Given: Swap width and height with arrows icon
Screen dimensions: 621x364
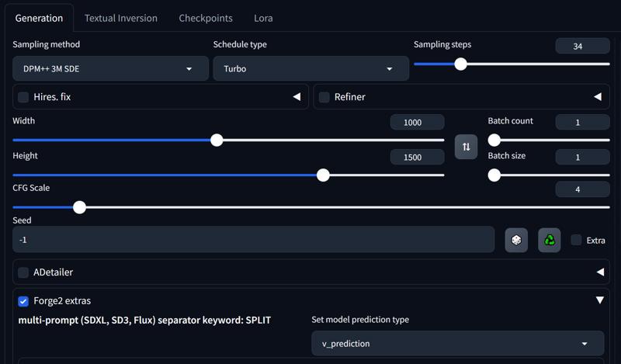Looking at the screenshot, I should 467,147.
